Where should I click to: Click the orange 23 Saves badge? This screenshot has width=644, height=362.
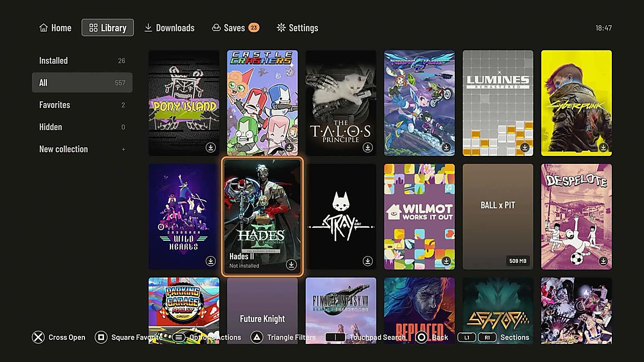[254, 28]
